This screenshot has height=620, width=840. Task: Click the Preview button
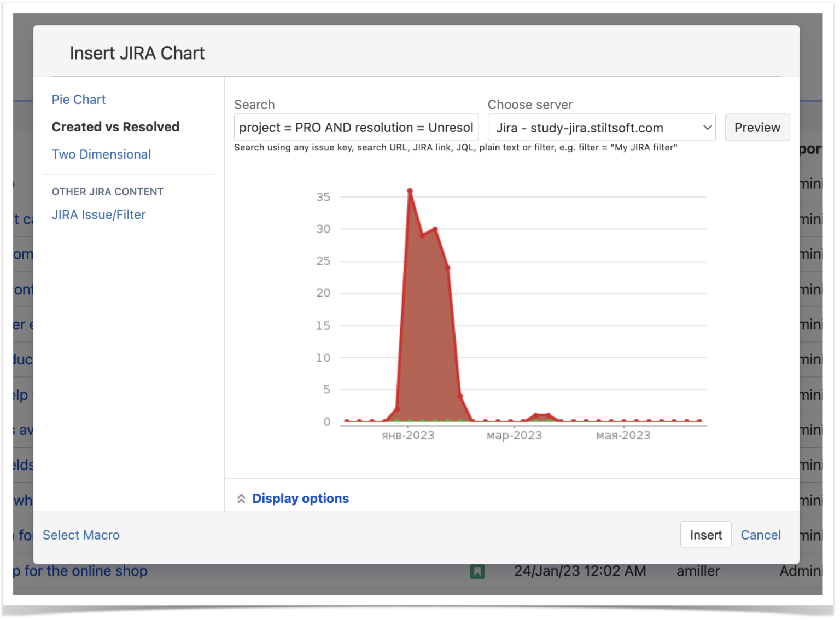(x=757, y=127)
